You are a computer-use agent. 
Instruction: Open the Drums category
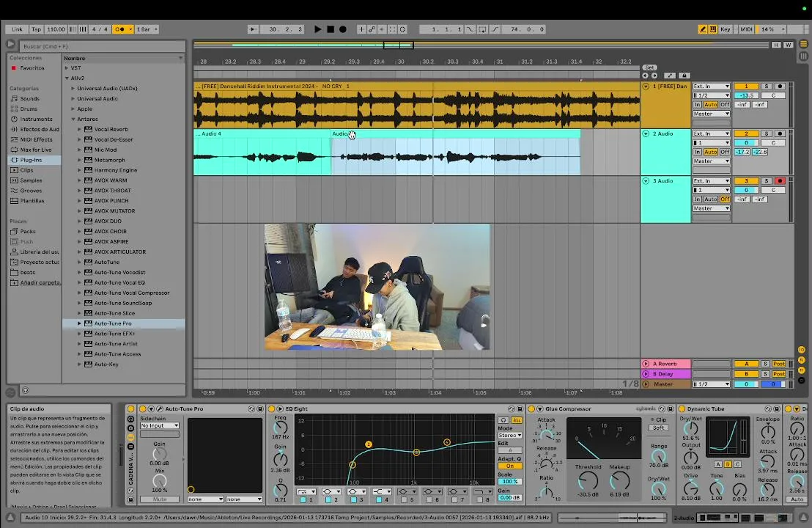pyautogui.click(x=29, y=109)
